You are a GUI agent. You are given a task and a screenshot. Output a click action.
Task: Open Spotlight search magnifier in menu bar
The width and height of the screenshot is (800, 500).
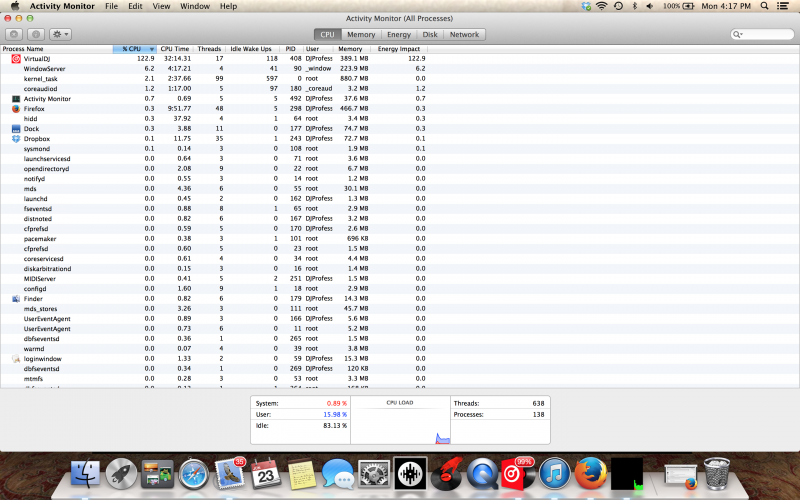tap(764, 6)
